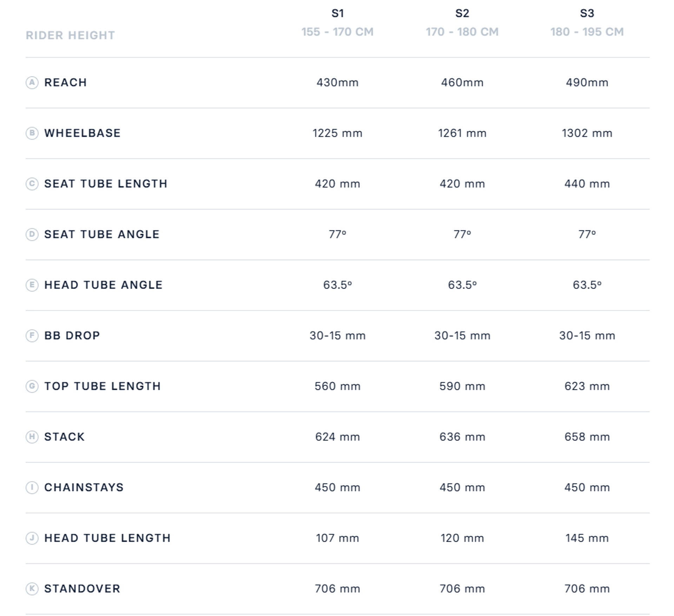The image size is (674, 616).
Task: Click the circled F icon beside BB Drop
Action: (x=32, y=336)
